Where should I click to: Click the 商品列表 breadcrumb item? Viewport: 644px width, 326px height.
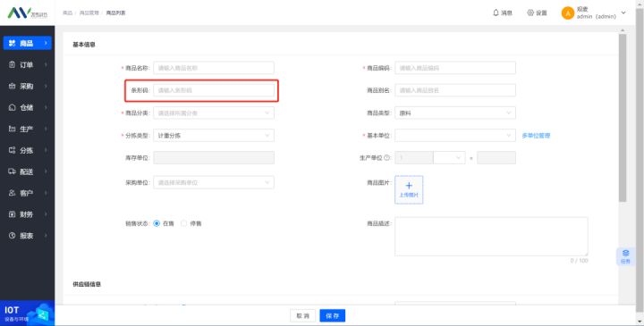(x=115, y=13)
